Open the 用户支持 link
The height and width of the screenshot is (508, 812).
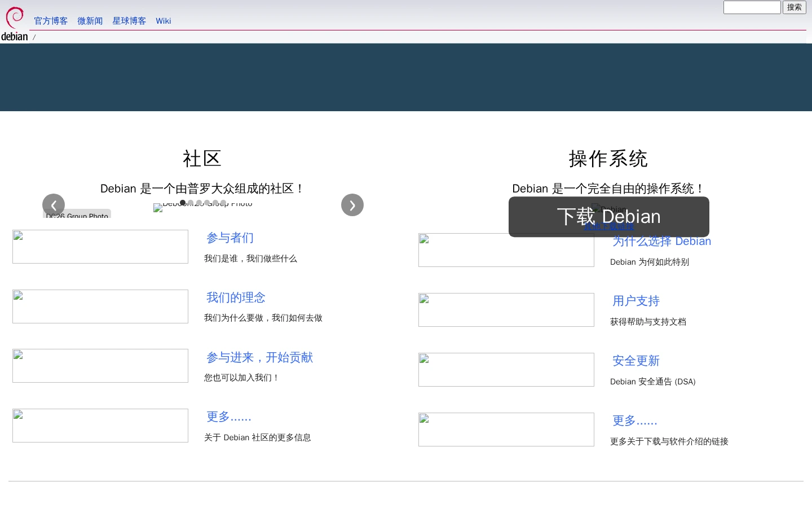click(636, 301)
